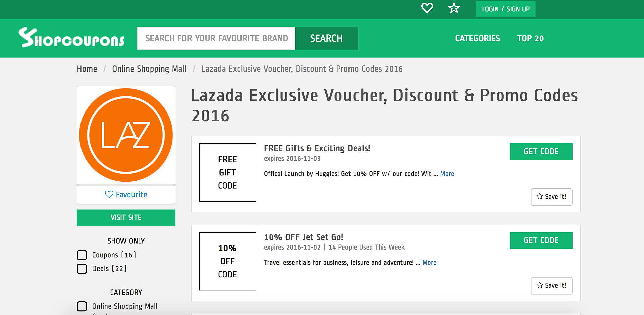
Task: Tick the Deals (22) checkbox
Action: click(x=82, y=269)
